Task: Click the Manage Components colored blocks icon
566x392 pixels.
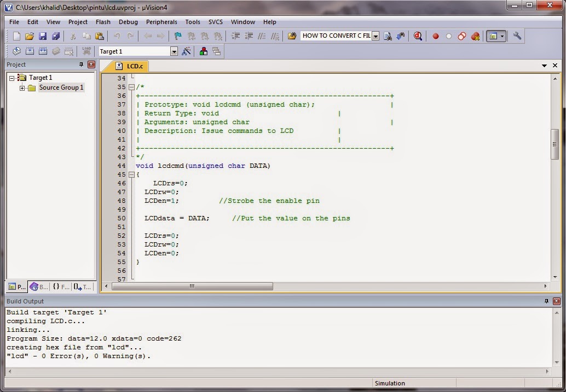Action: 203,51
